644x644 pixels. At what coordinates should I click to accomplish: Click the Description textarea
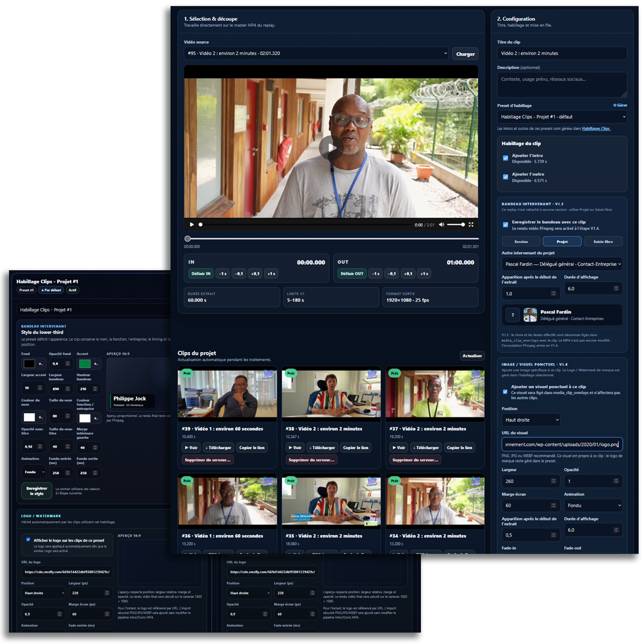point(562,85)
